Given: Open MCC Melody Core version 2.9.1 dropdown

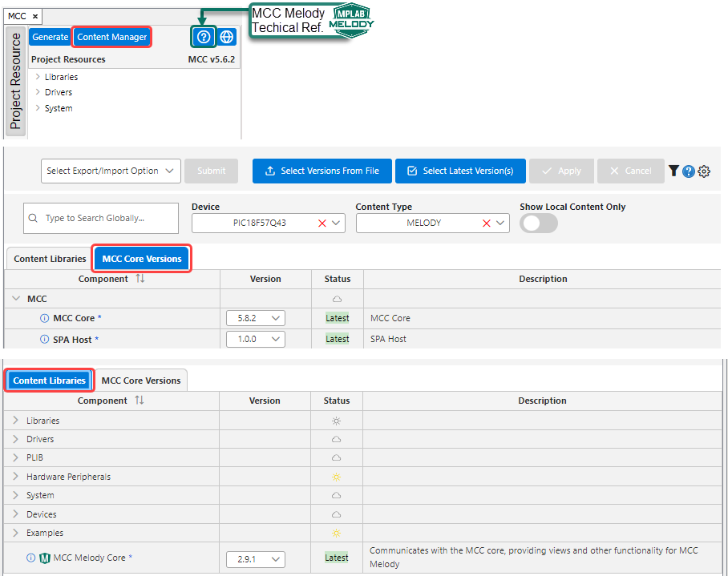Looking at the screenshot, I should (256, 559).
